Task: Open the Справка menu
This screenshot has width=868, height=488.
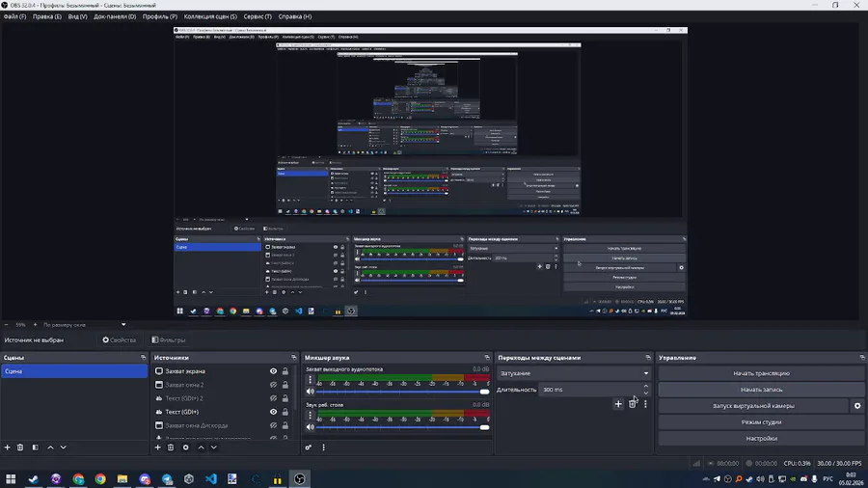Action: [295, 16]
